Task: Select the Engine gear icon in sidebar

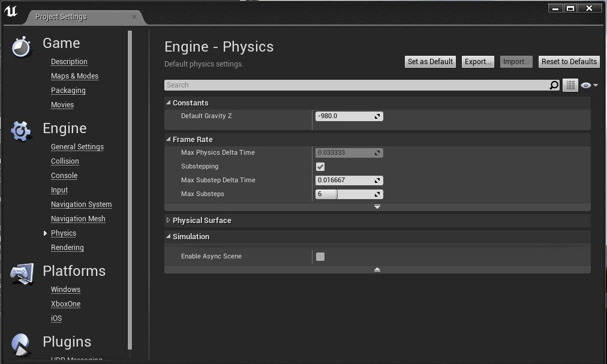Action: pos(21,131)
